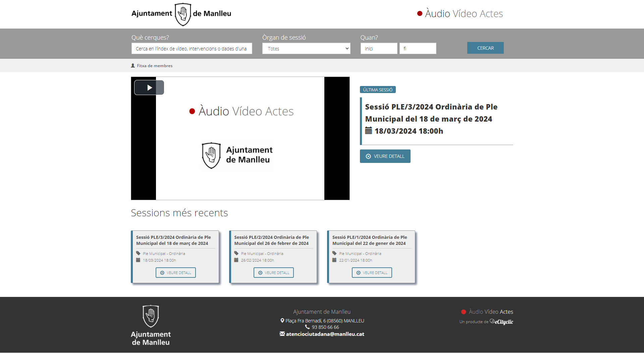
Task: Click the Inici date field
Action: [x=379, y=48]
